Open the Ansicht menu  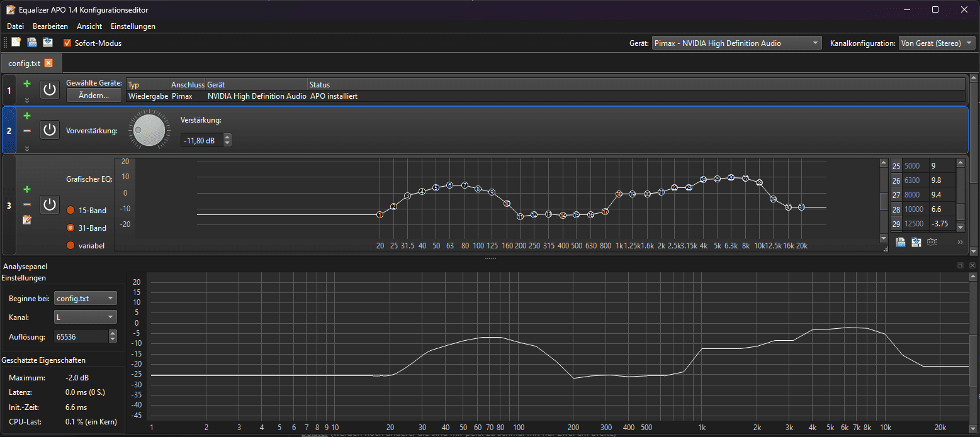coord(89,26)
